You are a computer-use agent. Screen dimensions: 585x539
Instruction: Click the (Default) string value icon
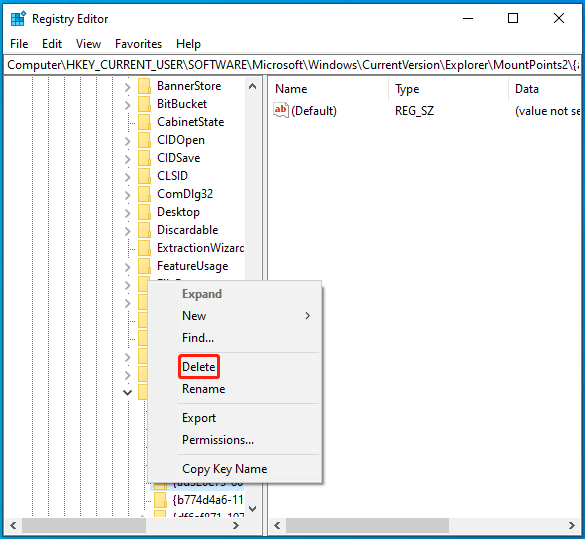point(281,110)
